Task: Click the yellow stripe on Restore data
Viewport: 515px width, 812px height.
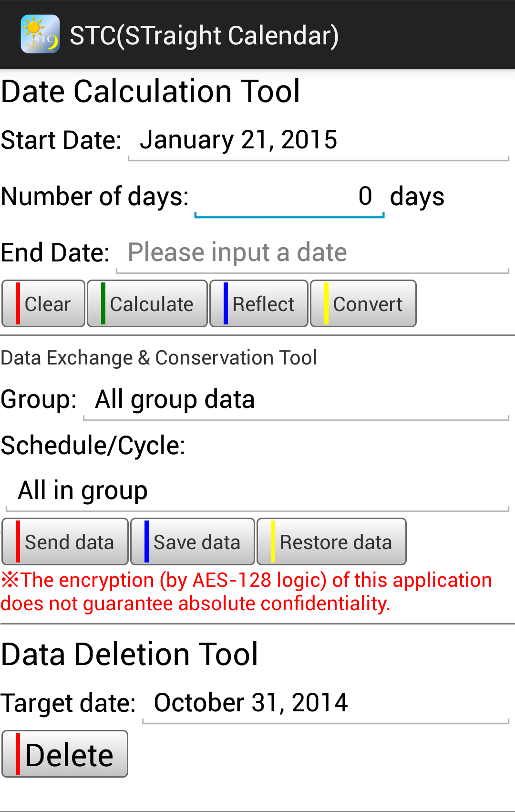Action: click(273, 542)
